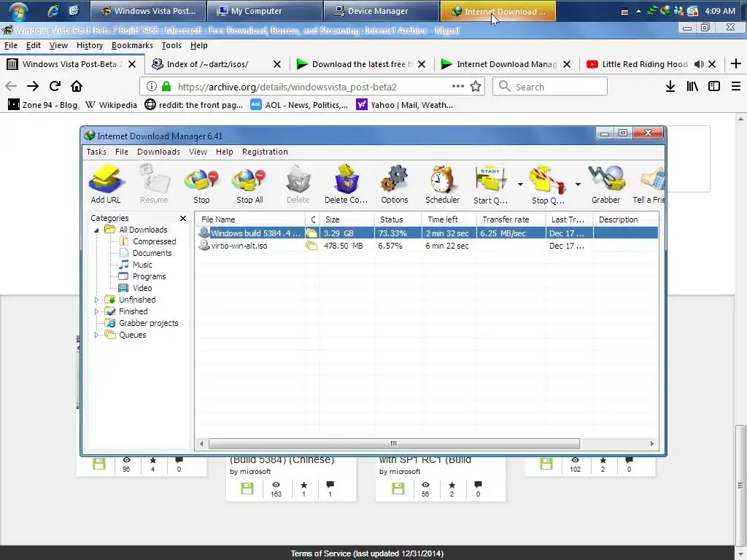This screenshot has height=560, width=747.
Task: Open IDM Options gear icon
Action: tap(395, 184)
